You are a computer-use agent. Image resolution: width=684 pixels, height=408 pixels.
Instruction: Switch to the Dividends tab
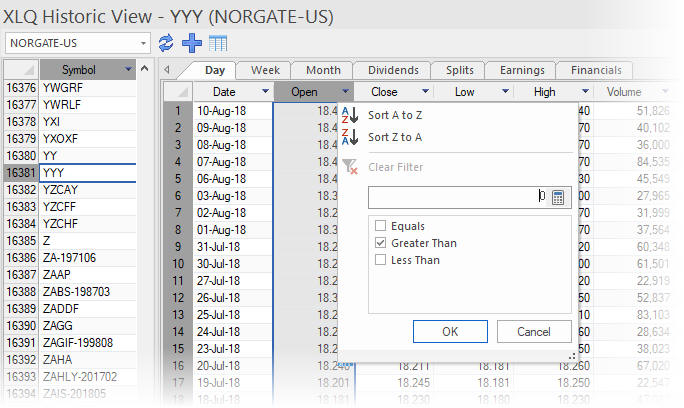tap(393, 70)
